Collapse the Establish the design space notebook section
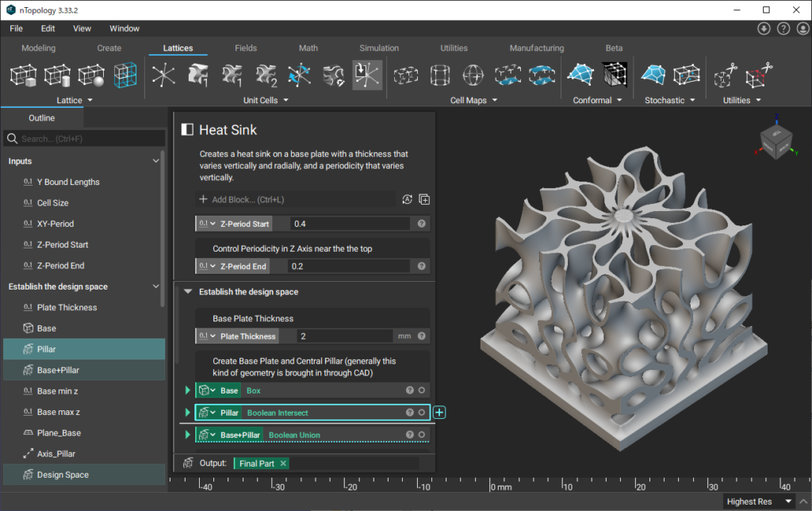Screen dimensions: 812x511 click(x=188, y=292)
